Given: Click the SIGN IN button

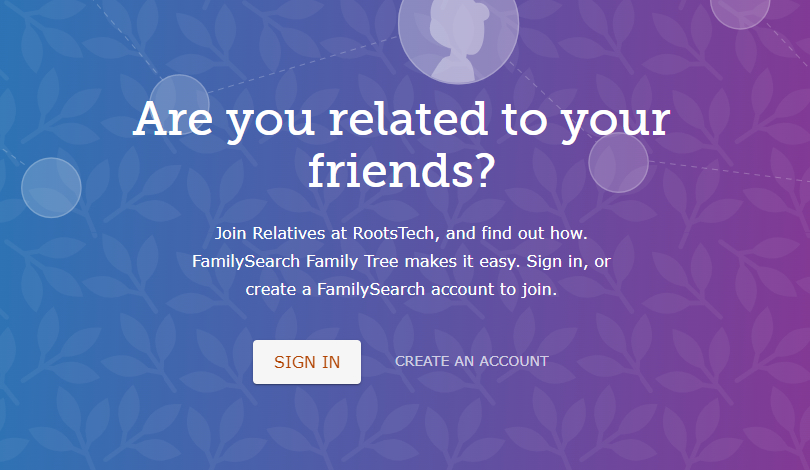Looking at the screenshot, I should coord(307,362).
